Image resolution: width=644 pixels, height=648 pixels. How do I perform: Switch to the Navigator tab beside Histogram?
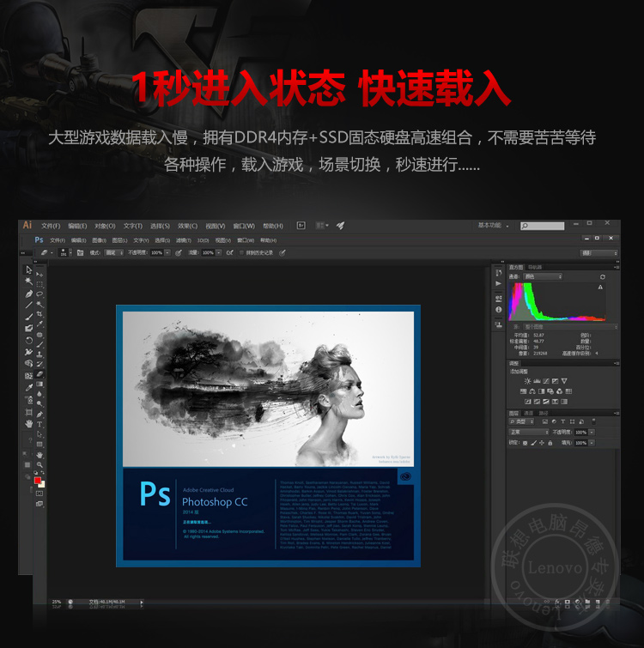(535, 268)
